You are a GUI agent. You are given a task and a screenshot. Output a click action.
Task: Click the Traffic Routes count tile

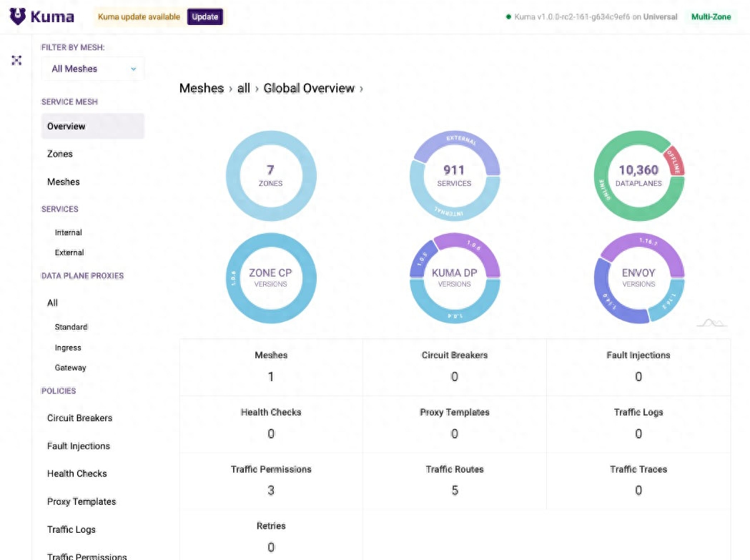tap(455, 481)
